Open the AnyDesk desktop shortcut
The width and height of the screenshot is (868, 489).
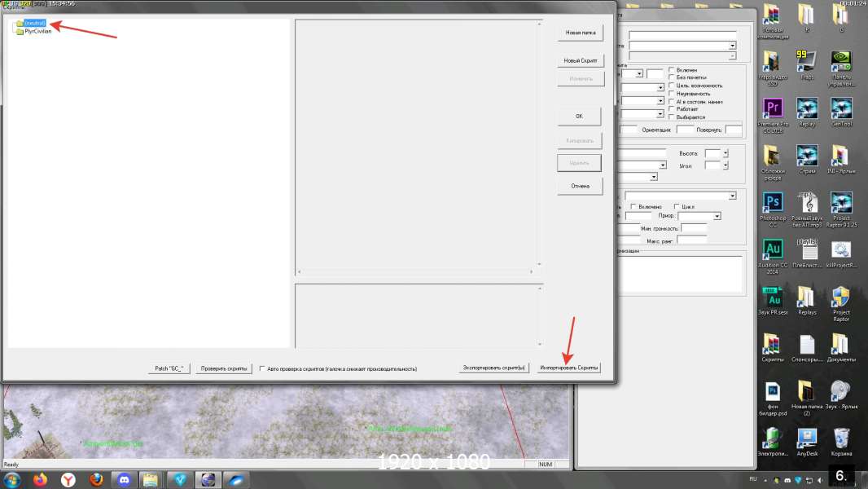pyautogui.click(x=807, y=442)
